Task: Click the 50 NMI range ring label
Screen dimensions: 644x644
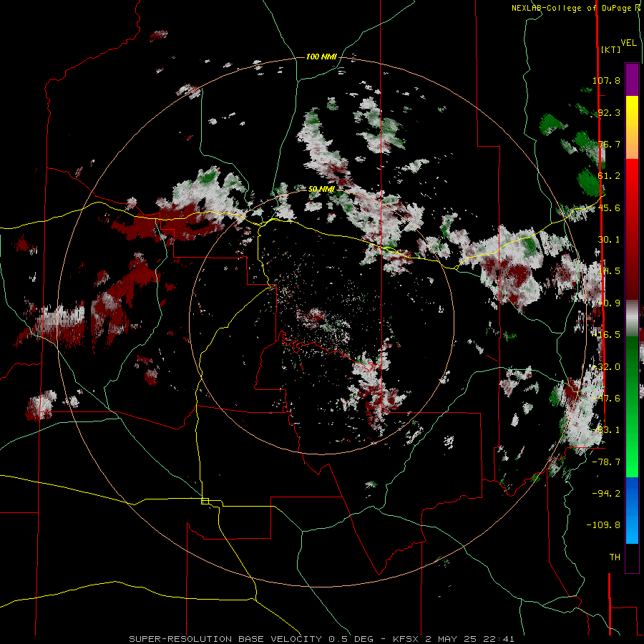Action: point(321,189)
